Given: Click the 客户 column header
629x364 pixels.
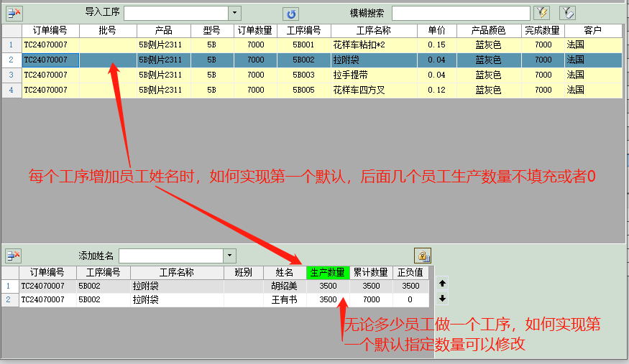Looking at the screenshot, I should tap(593, 30).
